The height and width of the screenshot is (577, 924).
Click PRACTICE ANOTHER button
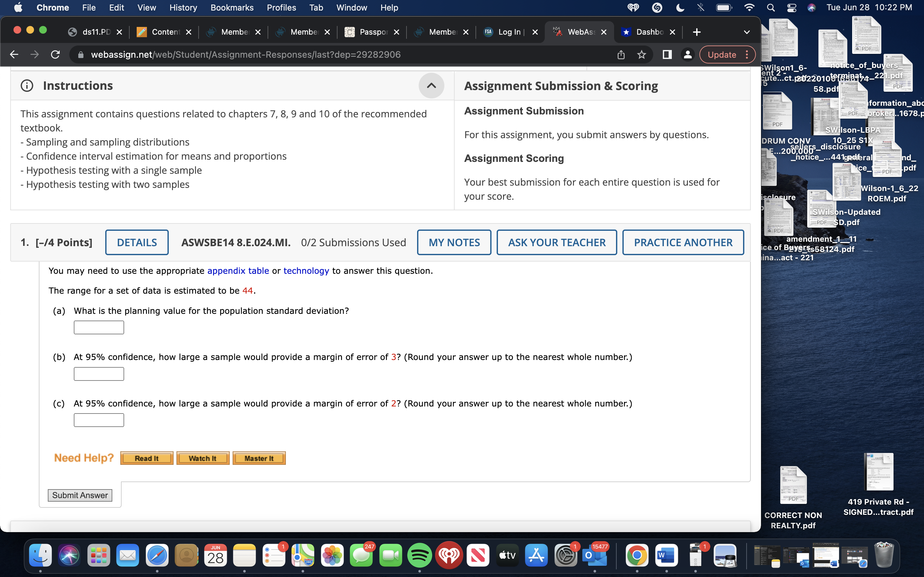683,242
